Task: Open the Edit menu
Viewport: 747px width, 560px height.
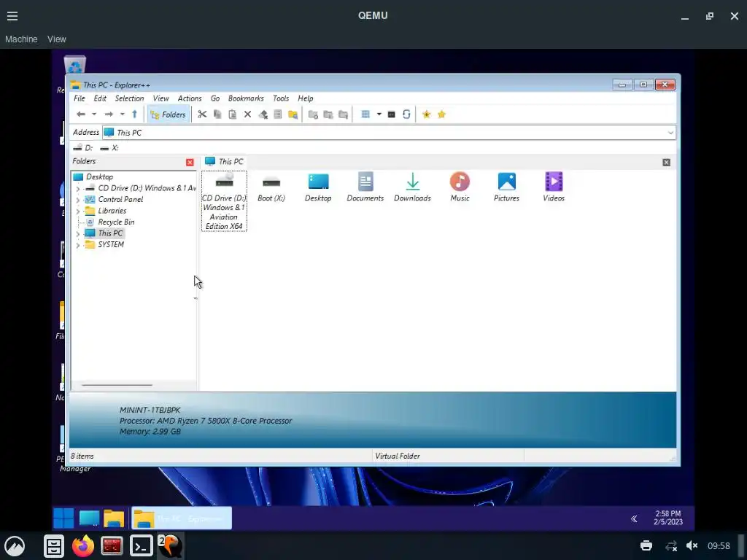Action: (x=100, y=98)
